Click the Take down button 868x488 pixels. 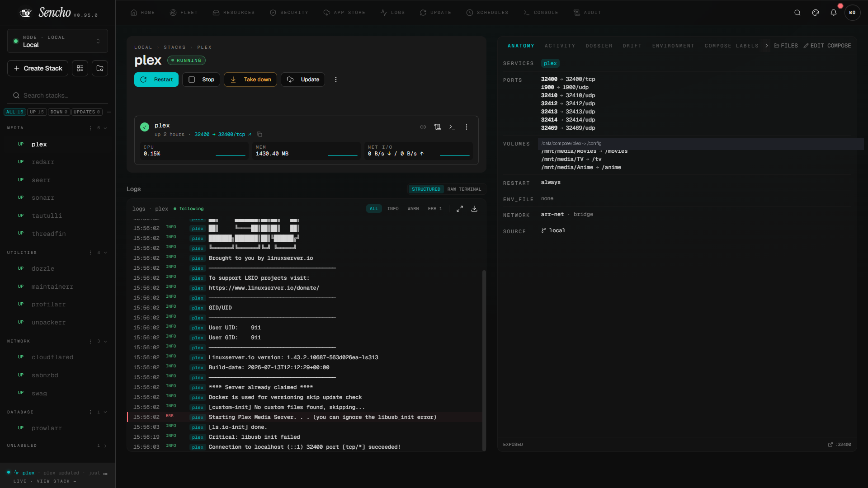tap(250, 80)
